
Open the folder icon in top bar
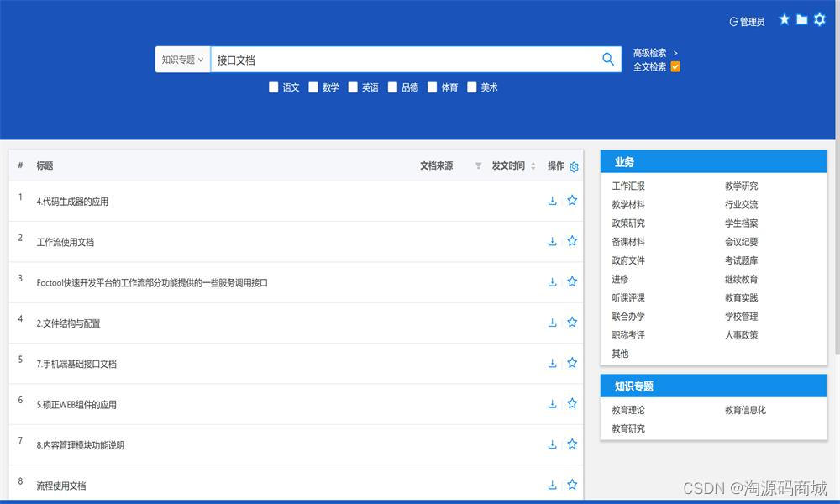tap(801, 18)
